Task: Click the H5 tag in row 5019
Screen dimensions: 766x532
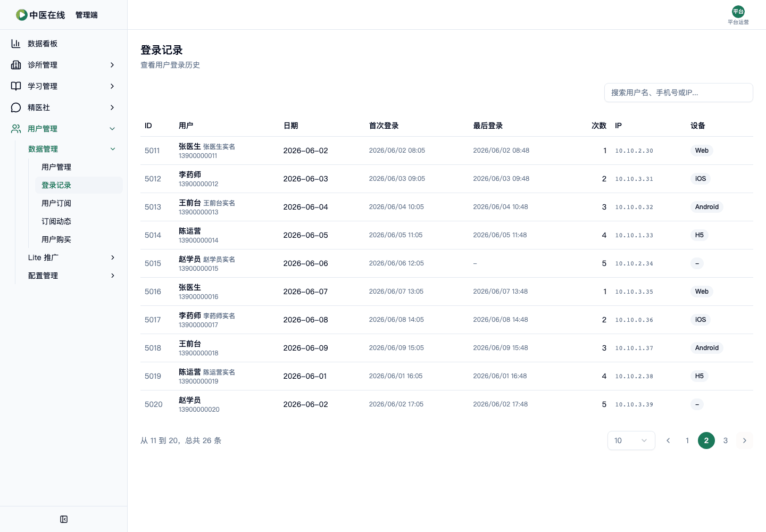Action: [x=700, y=376]
